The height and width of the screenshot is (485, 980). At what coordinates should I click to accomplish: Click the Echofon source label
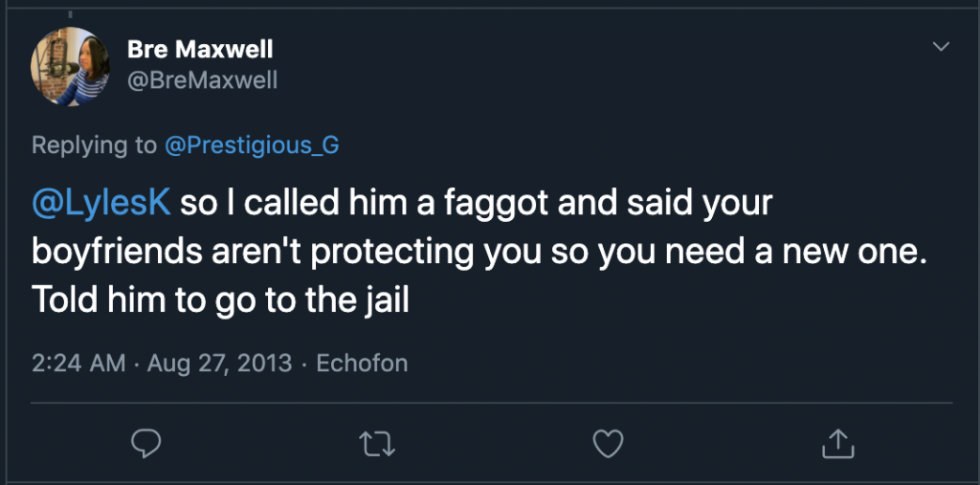pyautogui.click(x=362, y=364)
